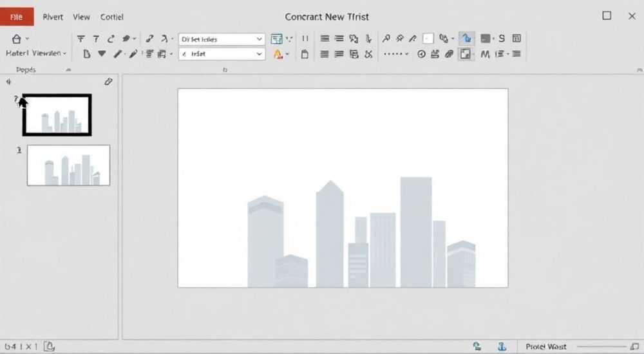Close the window
The height and width of the screenshot is (354, 644).
632,16
